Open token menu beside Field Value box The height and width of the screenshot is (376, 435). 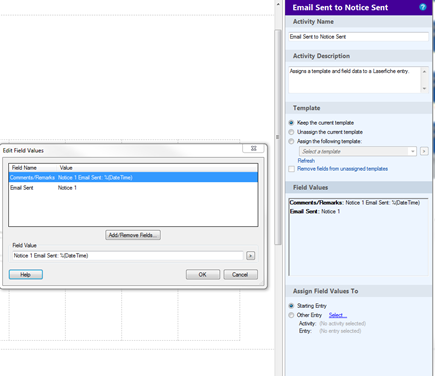pyautogui.click(x=250, y=256)
